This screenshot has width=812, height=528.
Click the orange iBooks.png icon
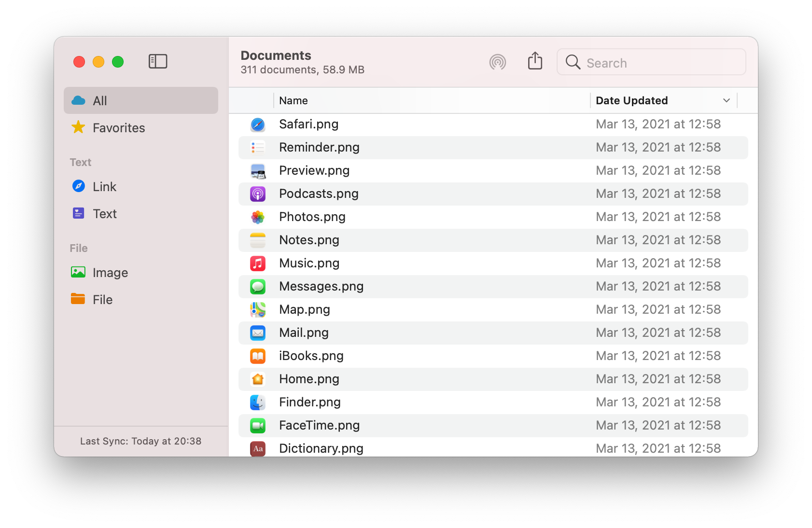(258, 356)
